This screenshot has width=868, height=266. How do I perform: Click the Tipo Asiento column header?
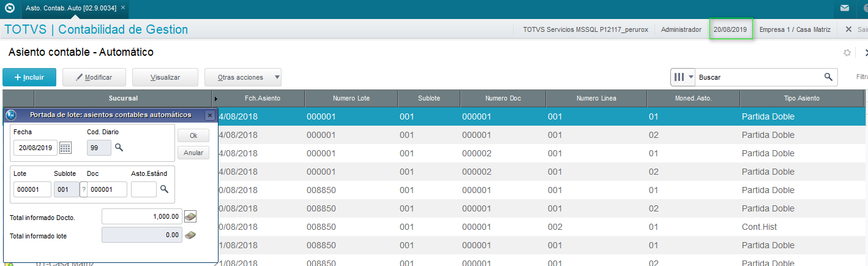[802, 98]
